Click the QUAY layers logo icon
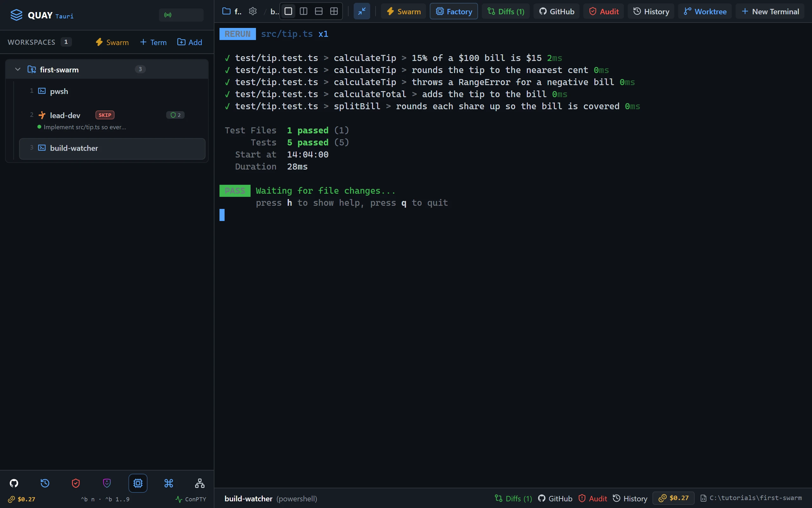 coord(16,15)
